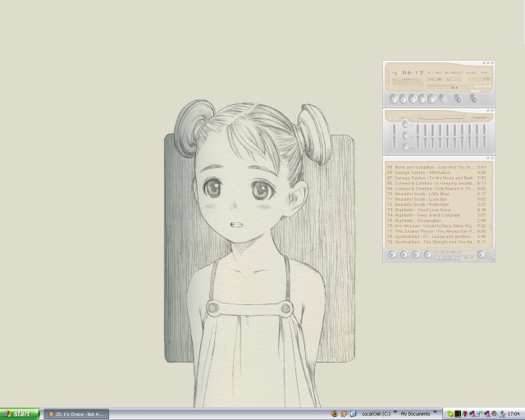Pause playback with the Pause button

coord(413,98)
